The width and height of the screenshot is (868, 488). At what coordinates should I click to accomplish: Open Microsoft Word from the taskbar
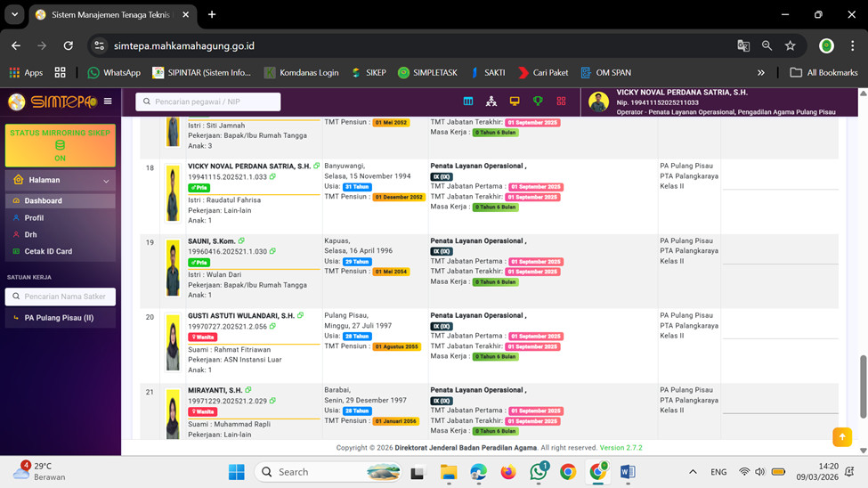click(628, 472)
